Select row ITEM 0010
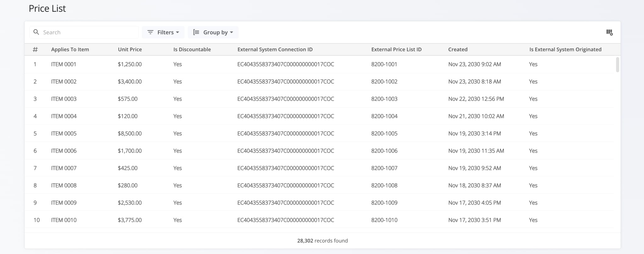 [319, 220]
